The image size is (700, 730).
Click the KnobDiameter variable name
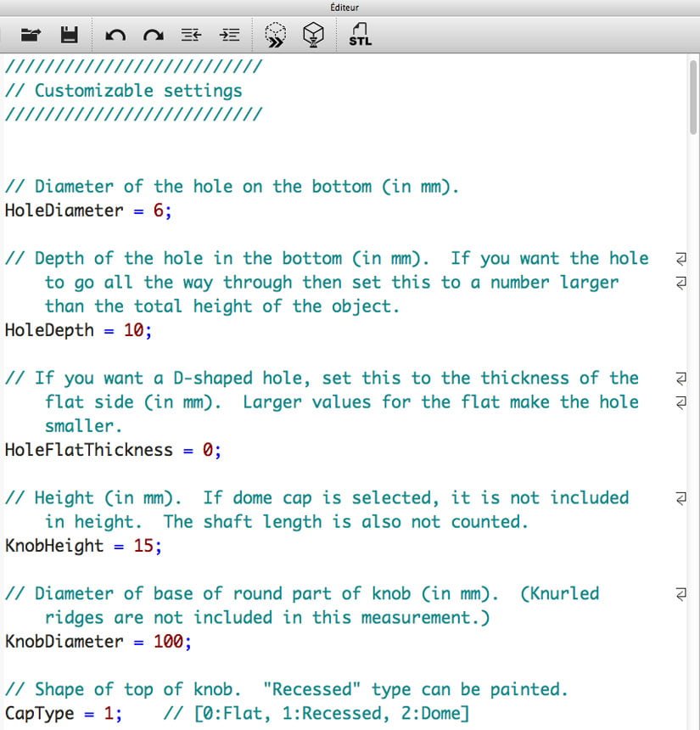click(64, 642)
